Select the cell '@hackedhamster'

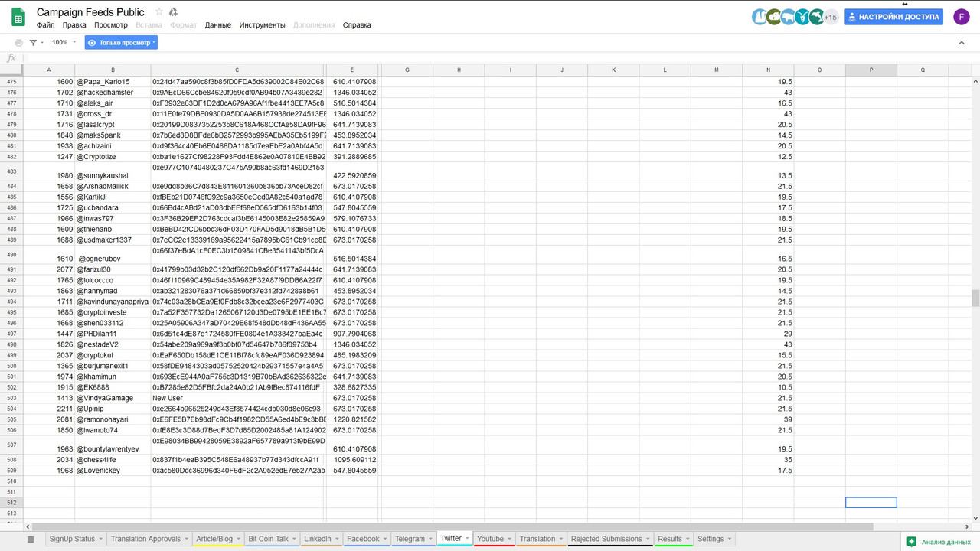coord(113,93)
